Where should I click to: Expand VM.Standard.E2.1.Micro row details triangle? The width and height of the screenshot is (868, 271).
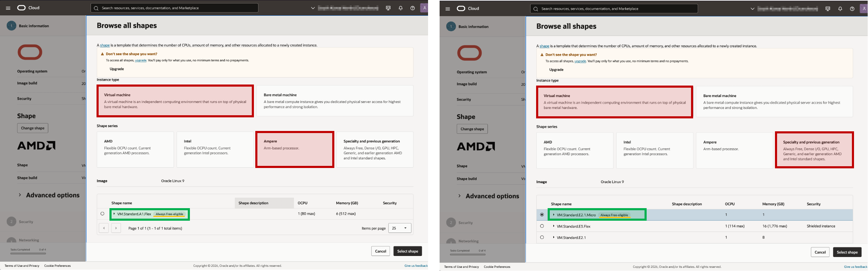click(x=554, y=215)
